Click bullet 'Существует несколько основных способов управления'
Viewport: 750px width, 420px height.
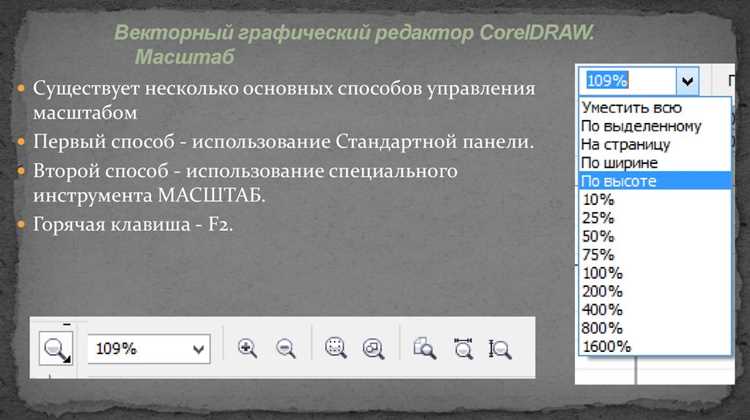284,88
